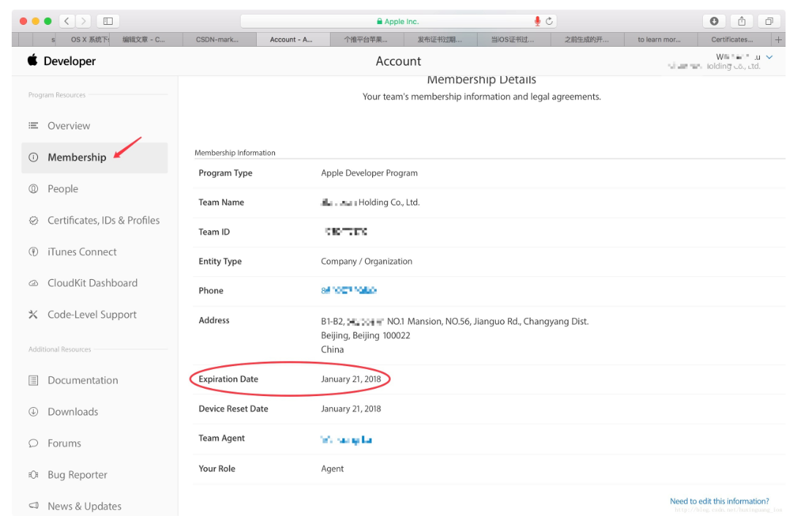Select Code-Level Support
Image resolution: width=798 pixels, height=532 pixels.
point(92,314)
